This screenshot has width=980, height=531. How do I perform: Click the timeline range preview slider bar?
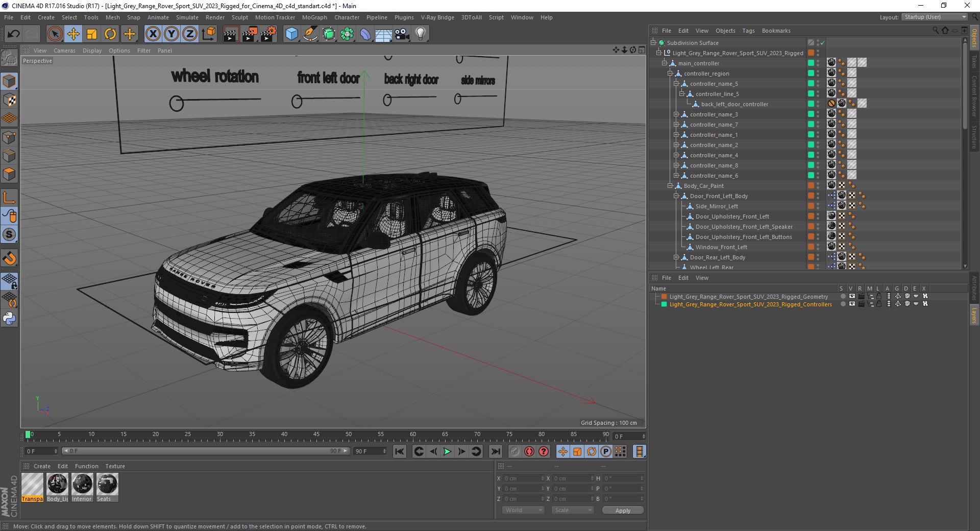tap(206, 451)
